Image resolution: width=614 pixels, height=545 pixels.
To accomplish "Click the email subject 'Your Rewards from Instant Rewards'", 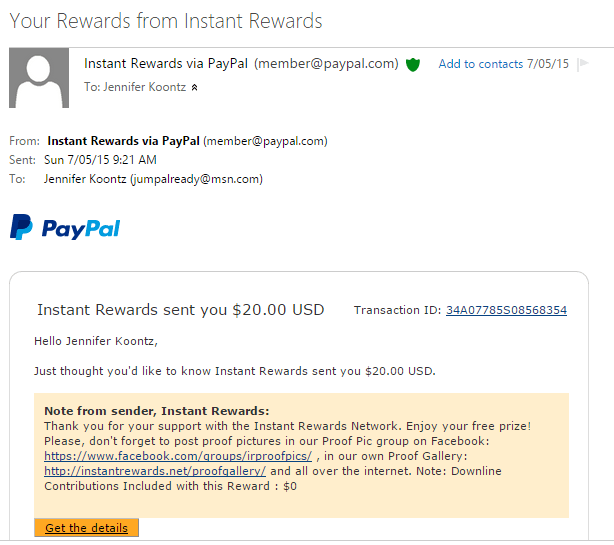I will (166, 21).
